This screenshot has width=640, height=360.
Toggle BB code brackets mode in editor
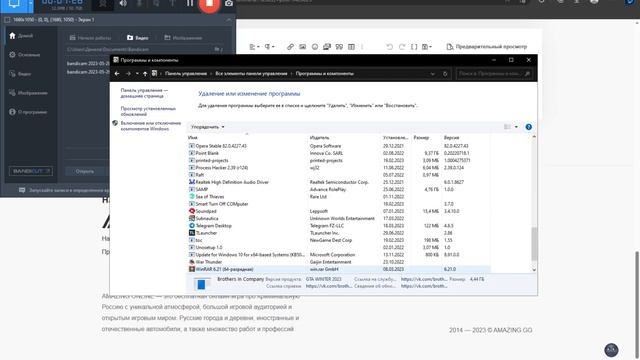[414, 47]
